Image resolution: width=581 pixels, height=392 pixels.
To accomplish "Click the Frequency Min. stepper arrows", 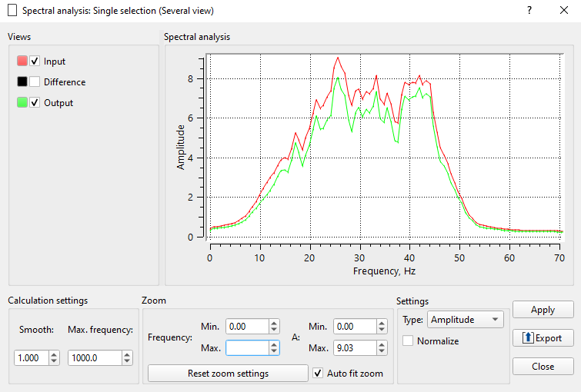I will [274, 327].
